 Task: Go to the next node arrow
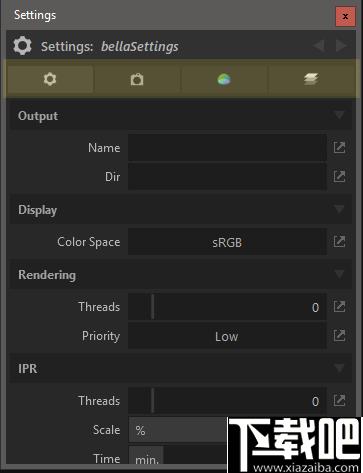click(342, 46)
